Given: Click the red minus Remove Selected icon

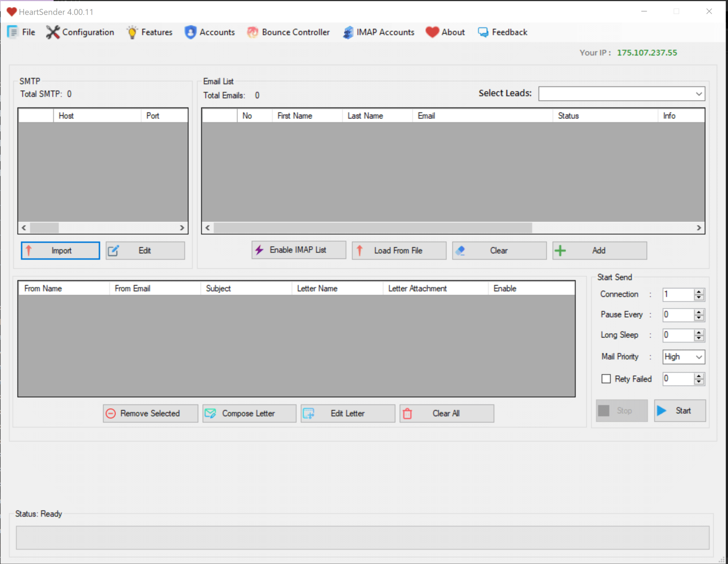Looking at the screenshot, I should click(x=111, y=413).
